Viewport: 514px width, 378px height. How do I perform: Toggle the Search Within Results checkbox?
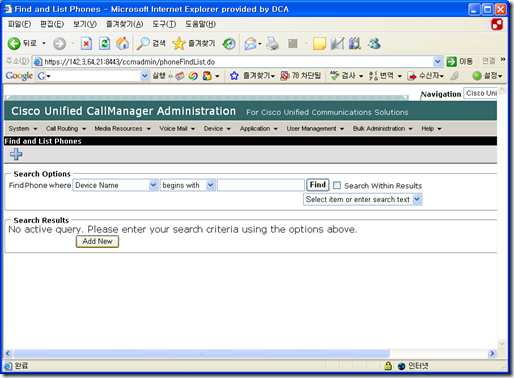pos(337,185)
